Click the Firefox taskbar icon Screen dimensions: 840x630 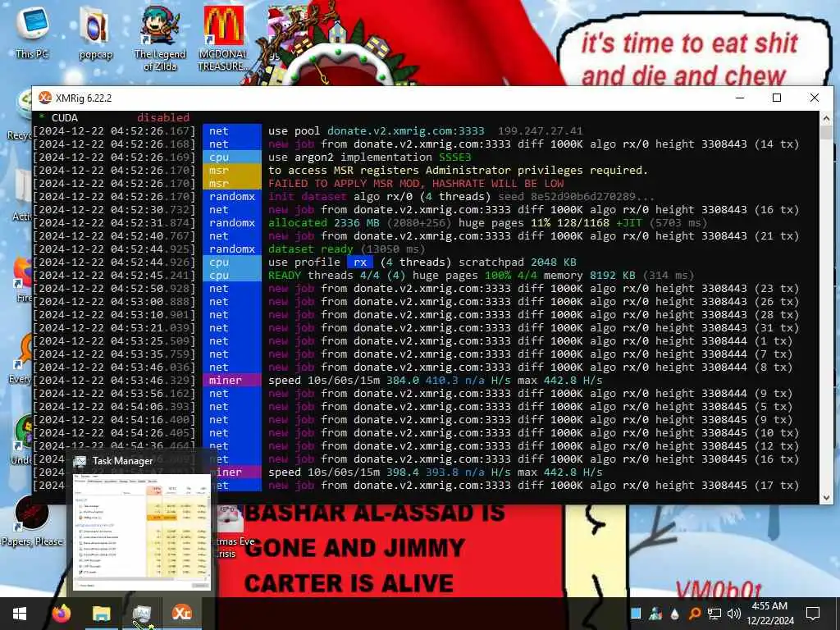62,614
